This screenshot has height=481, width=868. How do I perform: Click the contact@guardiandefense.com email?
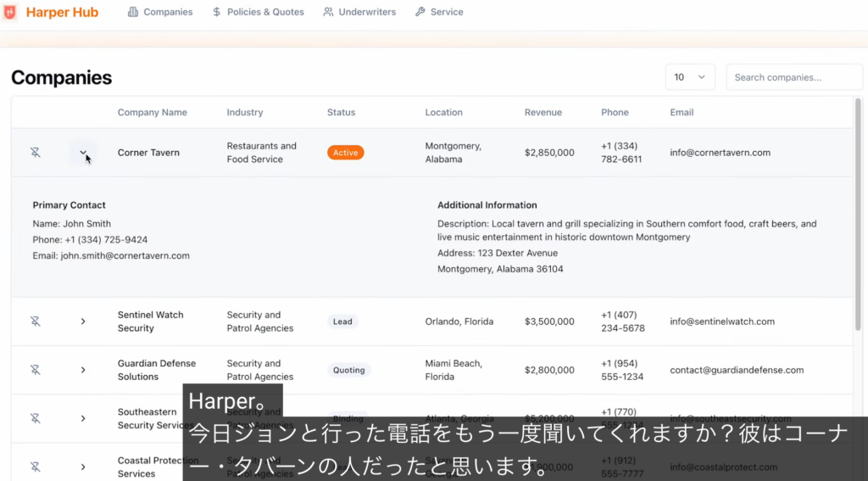tap(737, 370)
